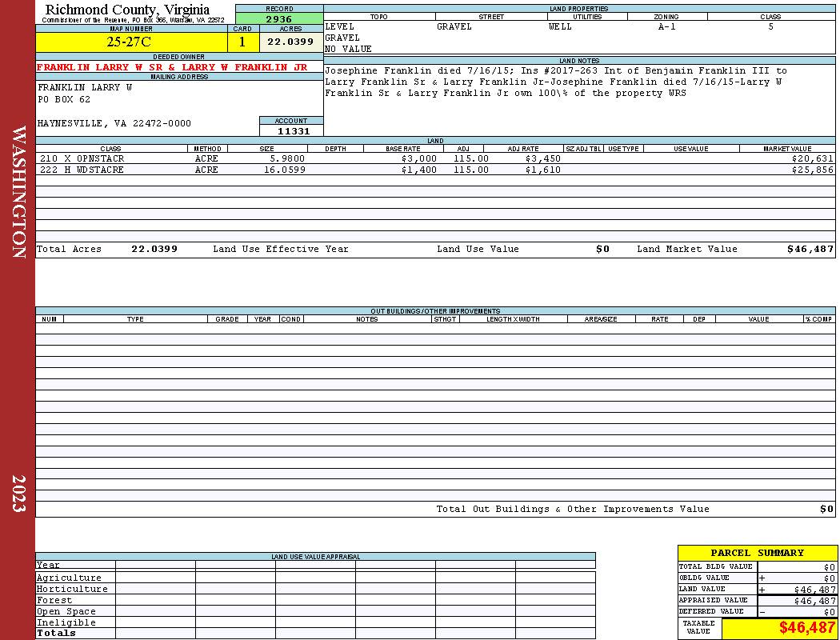This screenshot has width=840, height=640.
Task: Click the red taxable value amount
Action: [806, 627]
